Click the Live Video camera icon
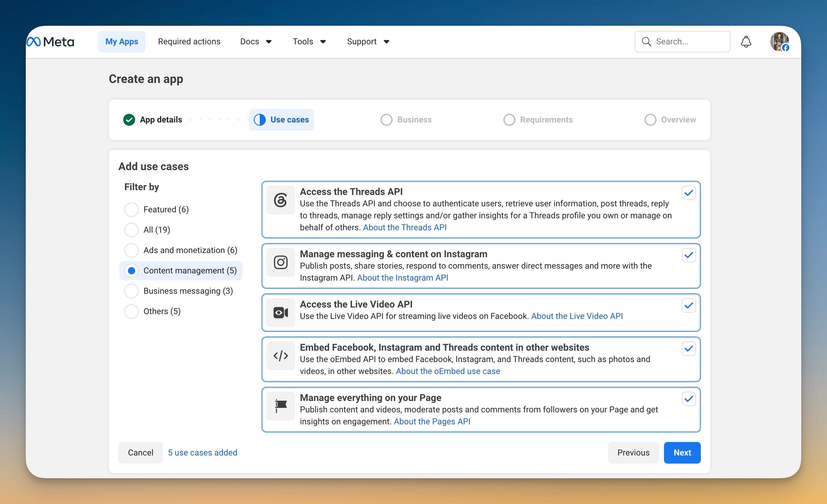This screenshot has width=827, height=504. click(280, 313)
